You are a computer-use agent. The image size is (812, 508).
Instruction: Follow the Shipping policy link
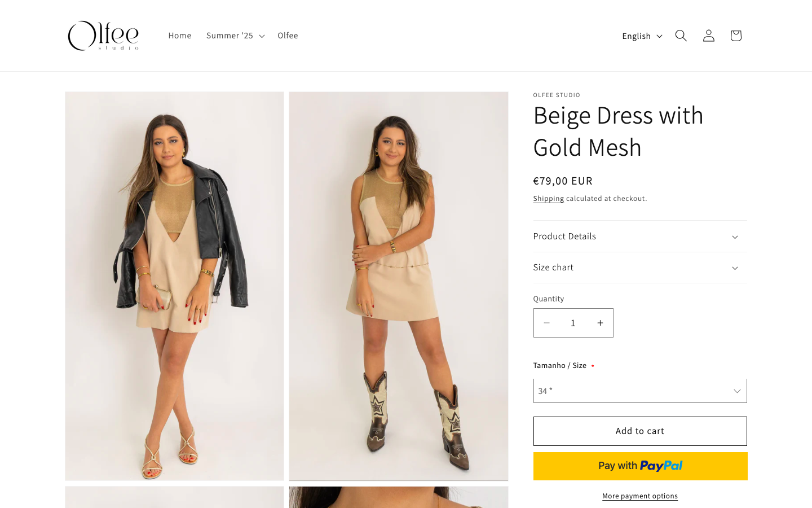tap(548, 199)
